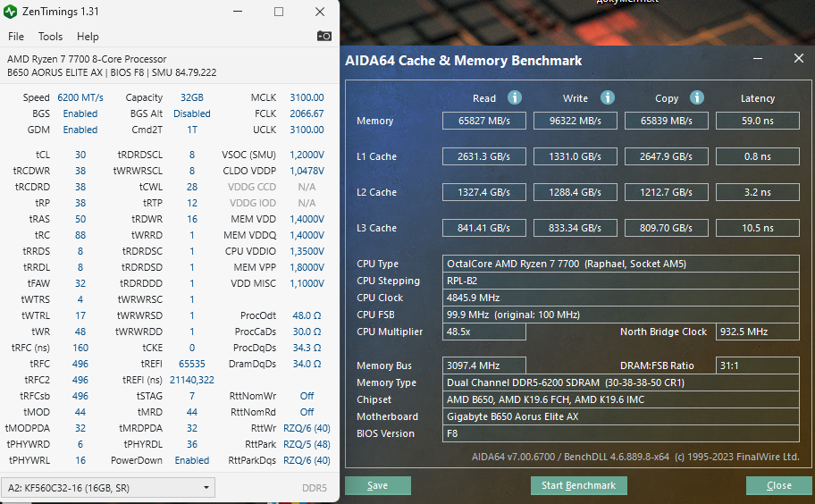
Task: Click the ZenTimings app logo icon
Action: tap(10, 12)
